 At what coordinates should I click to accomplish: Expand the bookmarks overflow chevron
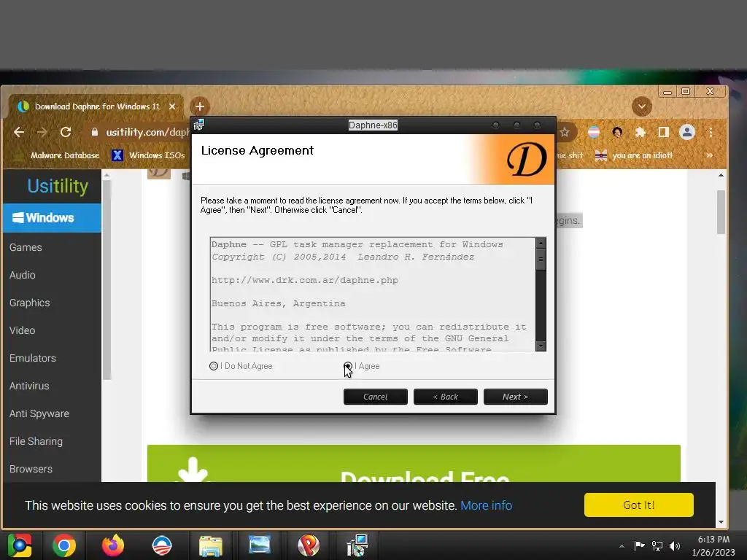pos(709,155)
